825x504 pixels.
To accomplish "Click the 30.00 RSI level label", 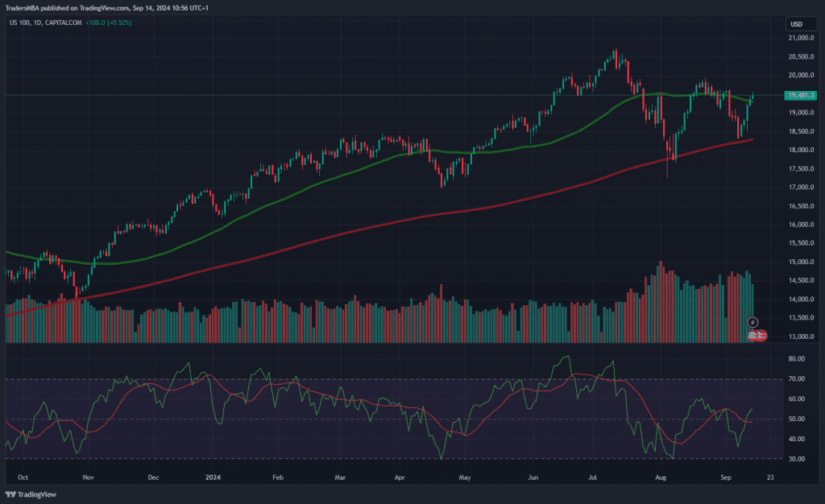I will coord(797,459).
